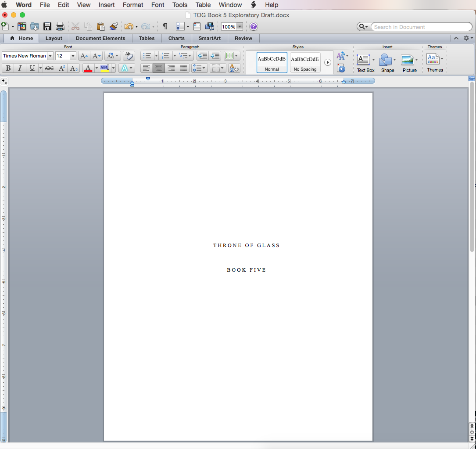The width and height of the screenshot is (476, 449).
Task: Click Clear Formatting eraser icon
Action: (129, 56)
